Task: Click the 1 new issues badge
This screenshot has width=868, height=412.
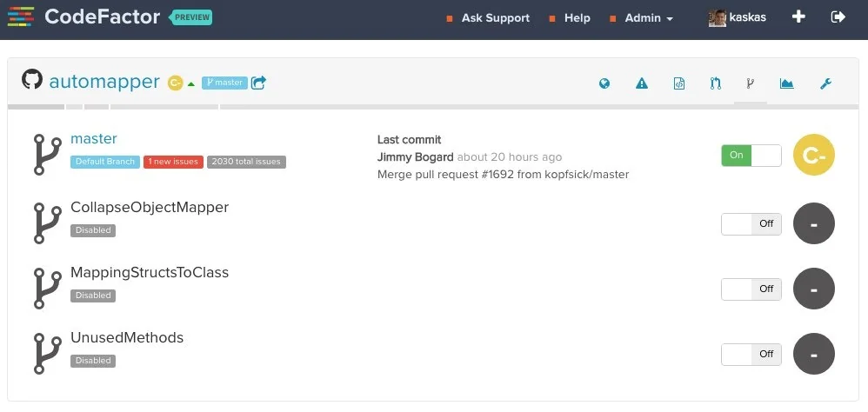Action: (x=173, y=162)
